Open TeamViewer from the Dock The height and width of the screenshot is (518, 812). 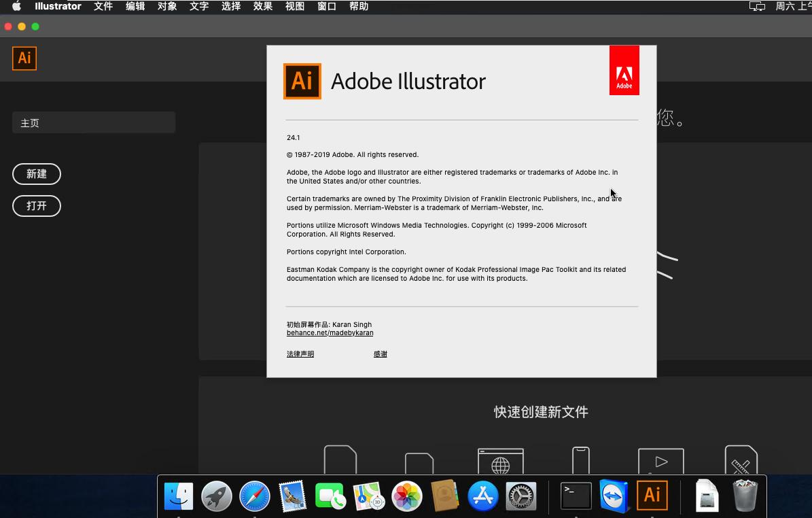tap(614, 496)
